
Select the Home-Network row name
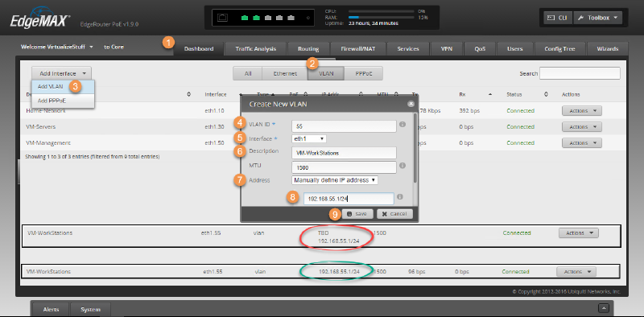[x=46, y=111]
